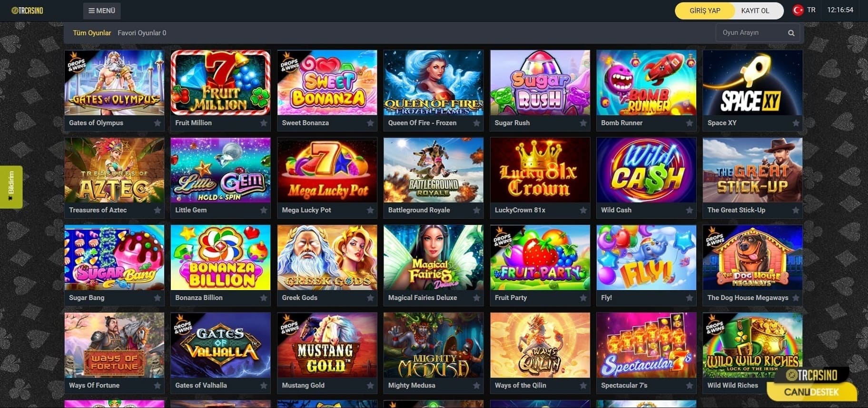Image resolution: width=868 pixels, height=408 pixels.
Task: Open Favori Oyunlar tab
Action: pos(142,33)
